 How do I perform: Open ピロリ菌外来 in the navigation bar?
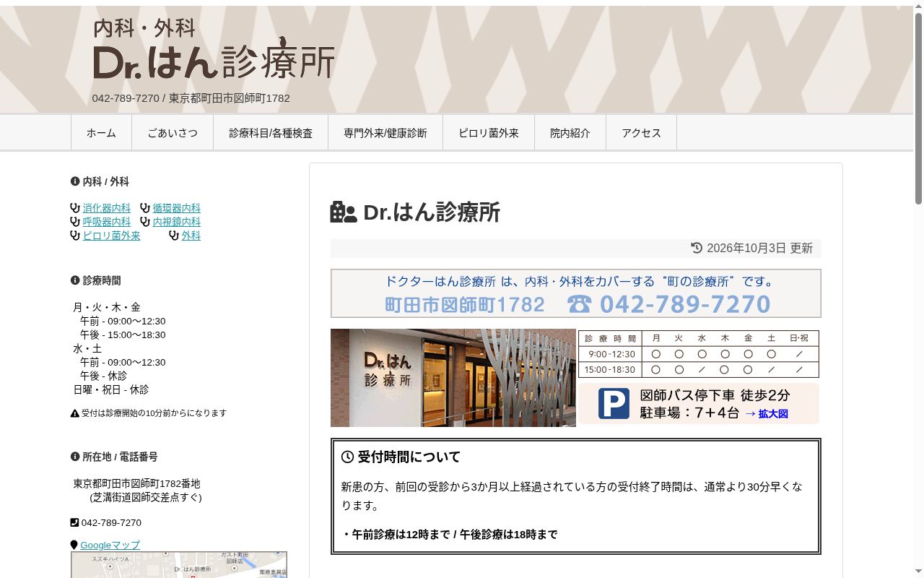click(489, 133)
